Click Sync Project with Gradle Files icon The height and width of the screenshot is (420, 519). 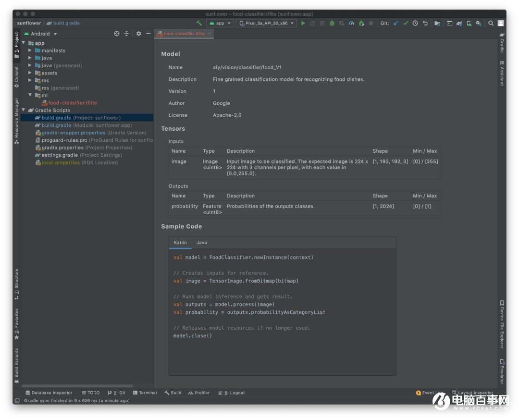tap(459, 23)
